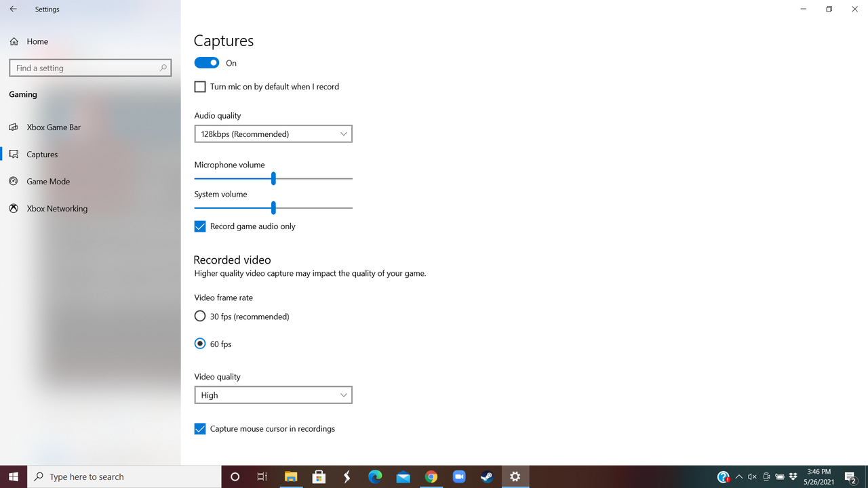
Task: Open File Explorer from the taskbar
Action: click(291, 477)
